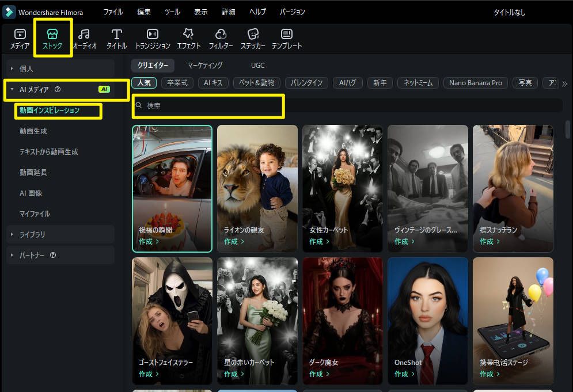
Task: Switch to the マーケティング tab
Action: [205, 66]
